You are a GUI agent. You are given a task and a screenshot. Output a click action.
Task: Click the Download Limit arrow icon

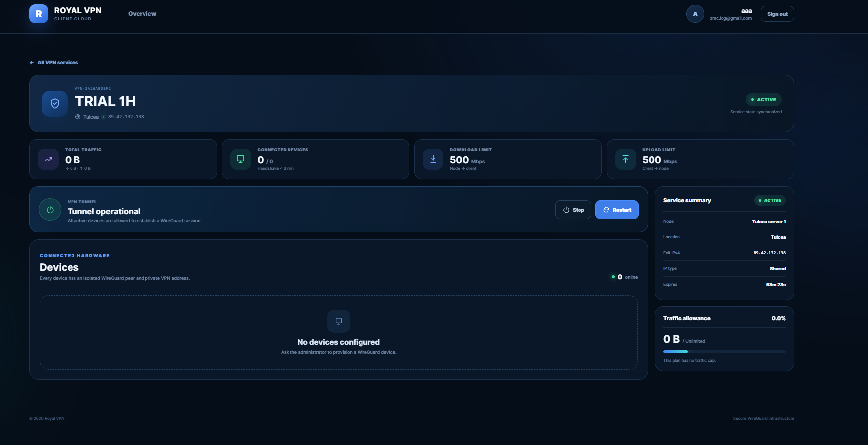tap(433, 159)
